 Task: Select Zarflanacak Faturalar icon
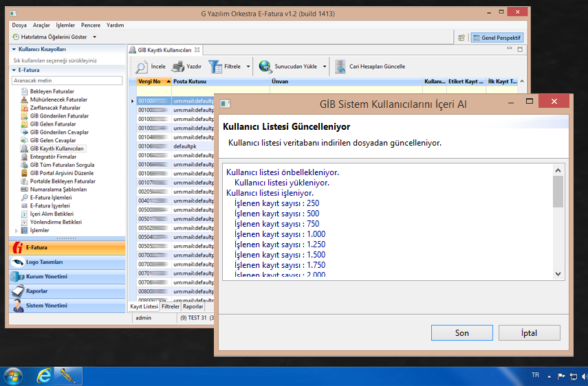(x=24, y=108)
